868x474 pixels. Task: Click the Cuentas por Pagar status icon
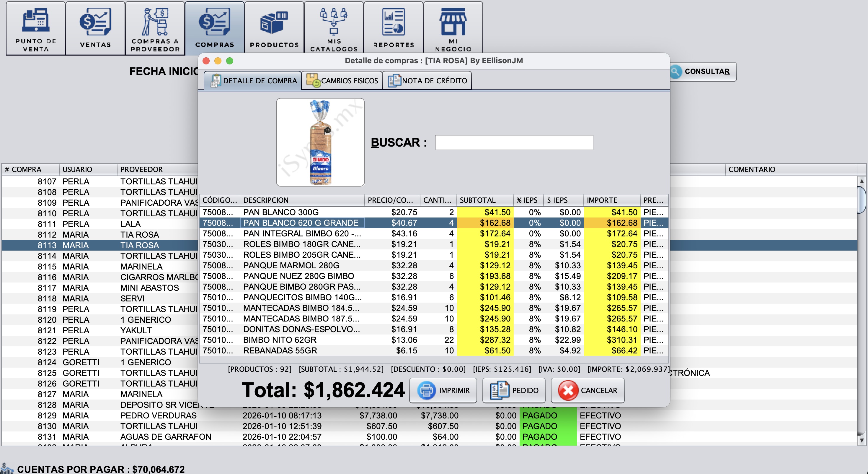click(7, 468)
